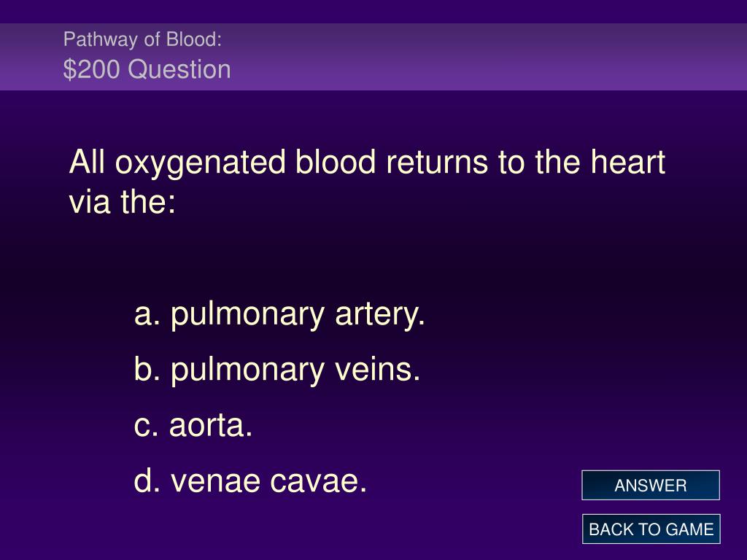The width and height of the screenshot is (747, 560).
Task: Click the word 'oxygenated' in the question
Action: tap(200, 163)
